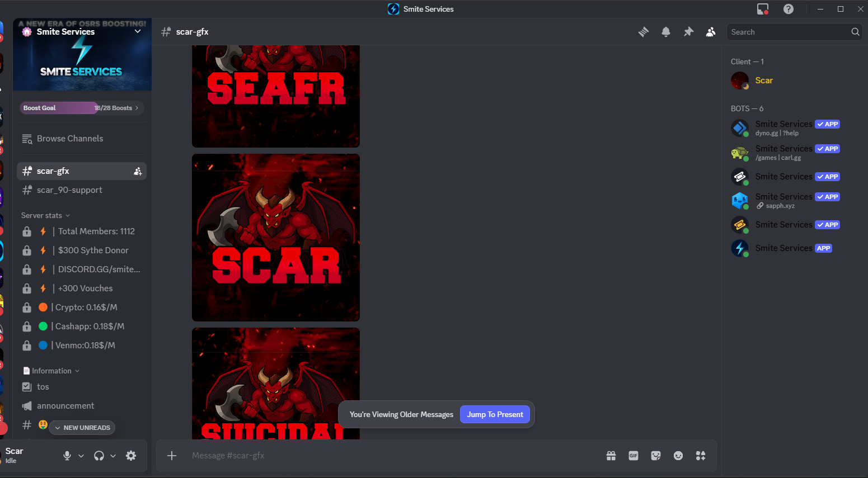Viewport: 868px width, 478px height.
Task: Collapse the Server stats category
Action: 46,215
